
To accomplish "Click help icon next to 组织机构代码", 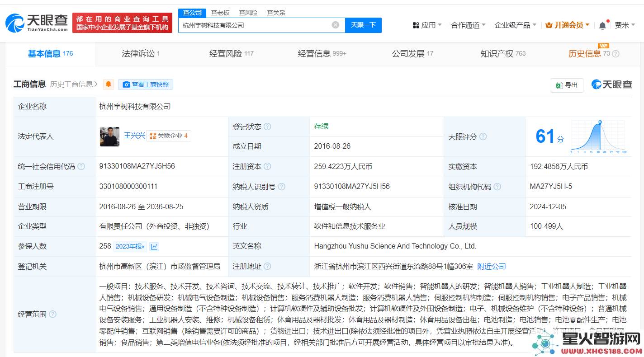I will (497, 187).
